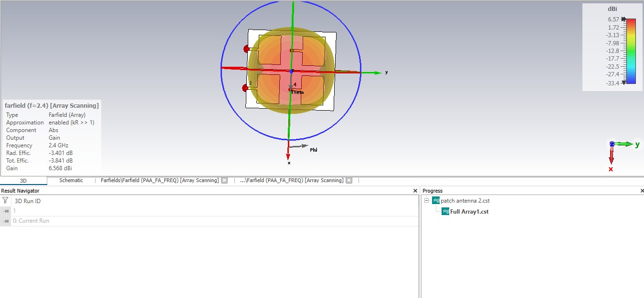This screenshot has height=298, width=644.
Task: Click the filter icon in Result Navigator
Action: [5, 201]
